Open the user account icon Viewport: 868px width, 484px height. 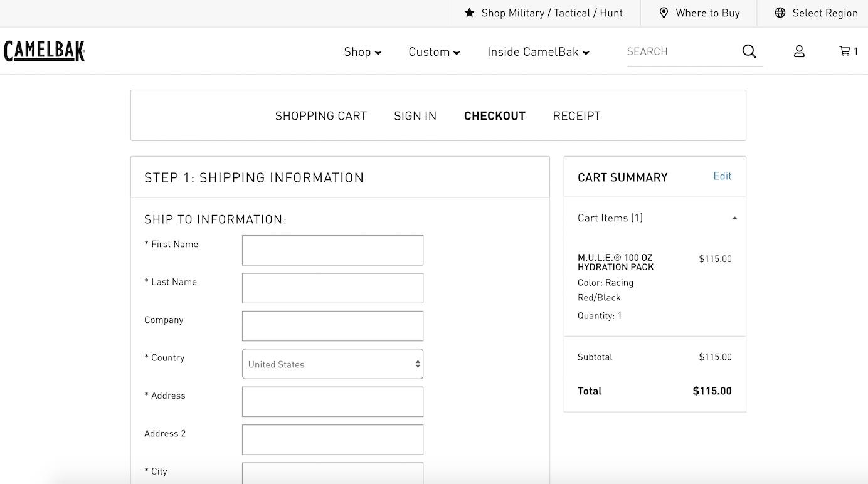click(x=799, y=51)
